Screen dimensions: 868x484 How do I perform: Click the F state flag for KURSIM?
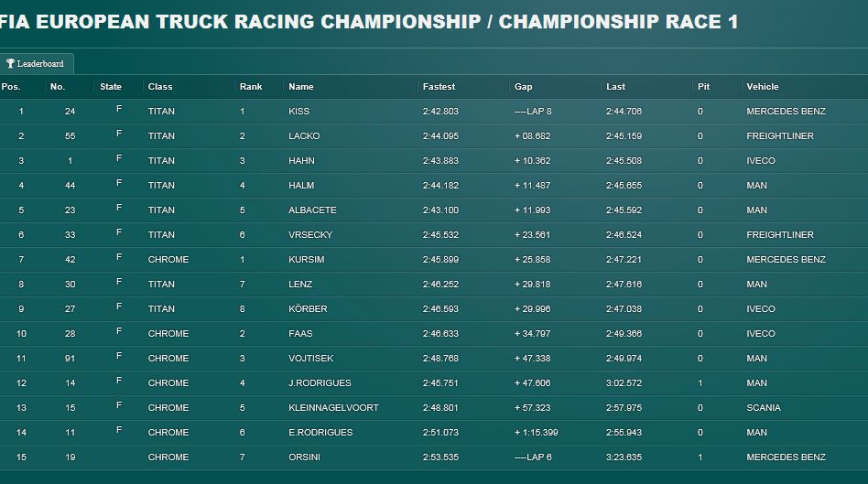(x=119, y=257)
